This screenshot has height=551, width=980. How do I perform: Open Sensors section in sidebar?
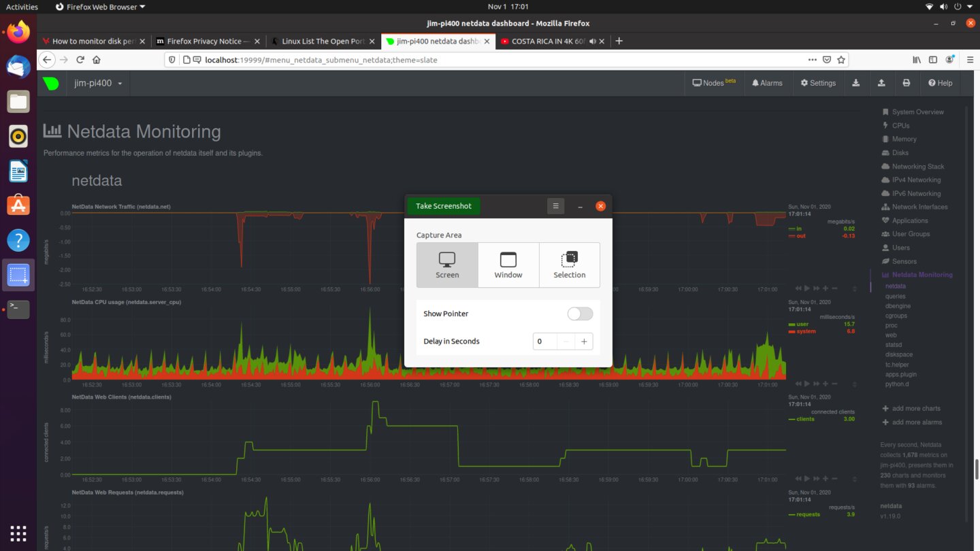tap(899, 261)
